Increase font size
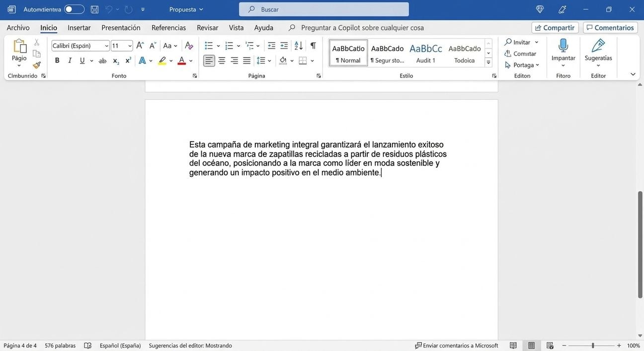The image size is (644, 351). tap(140, 46)
